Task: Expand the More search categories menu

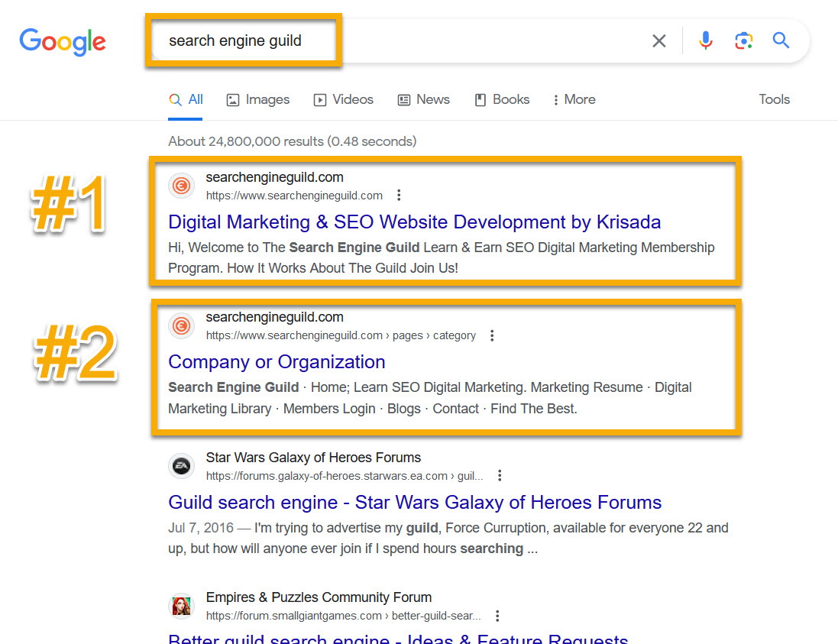Action: click(x=573, y=99)
